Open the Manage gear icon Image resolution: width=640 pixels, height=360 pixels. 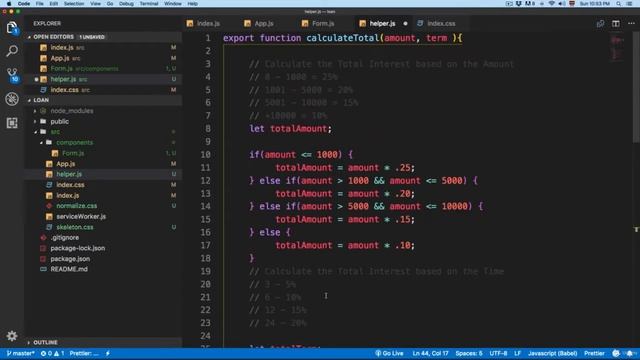[12, 336]
